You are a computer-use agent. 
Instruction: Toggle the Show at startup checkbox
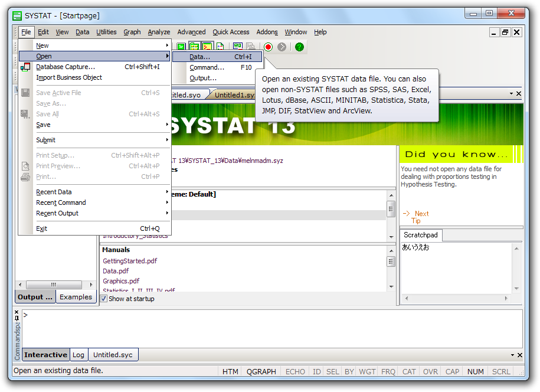pyautogui.click(x=104, y=299)
